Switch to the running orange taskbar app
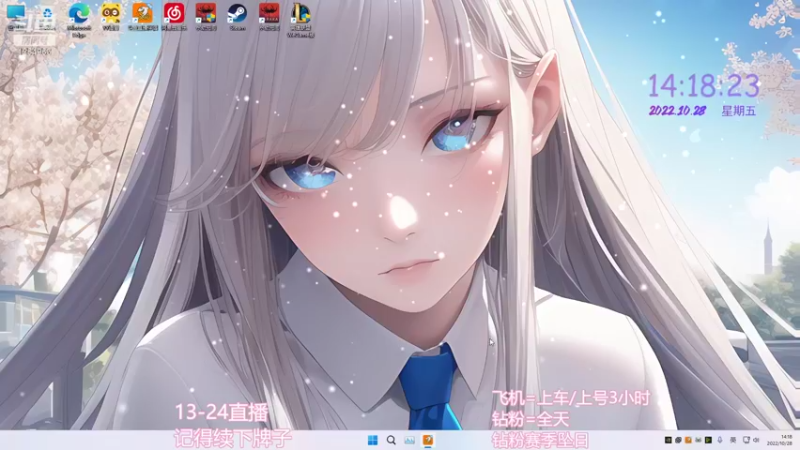Viewport: 800px width, 450px height. pos(428,440)
